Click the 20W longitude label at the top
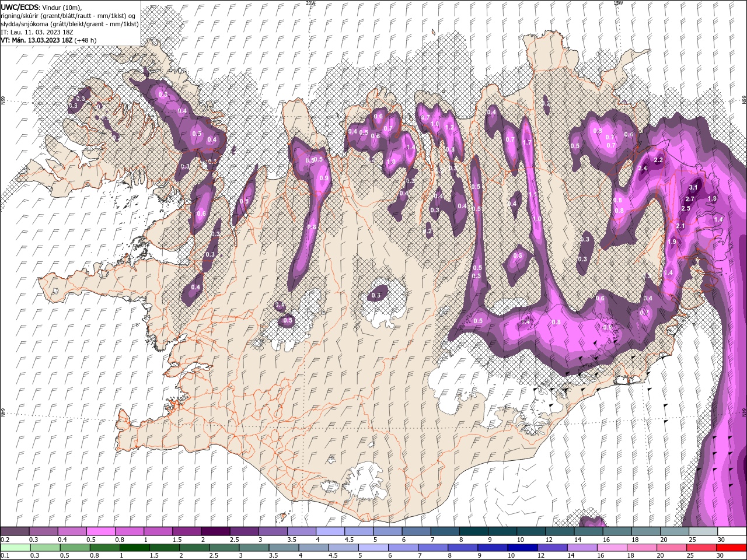Viewport: 747px width, 560px height. pos(310,3)
